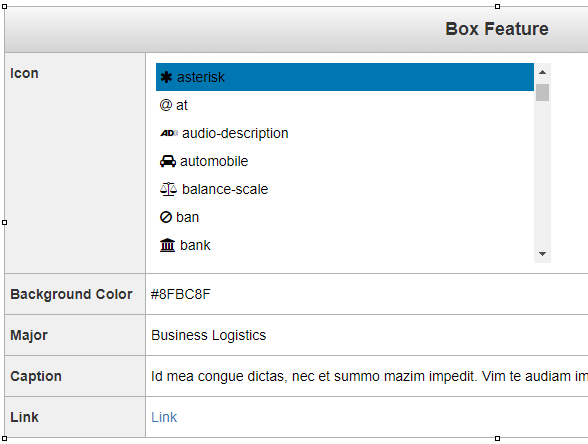The width and height of the screenshot is (588, 444).
Task: Open the blue Link hyperlink
Action: click(164, 417)
